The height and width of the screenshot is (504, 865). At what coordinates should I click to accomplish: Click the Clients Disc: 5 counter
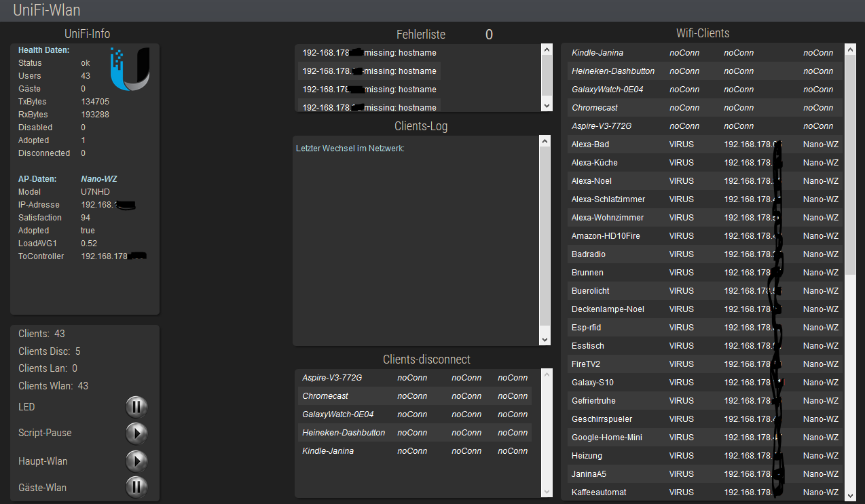pos(50,351)
